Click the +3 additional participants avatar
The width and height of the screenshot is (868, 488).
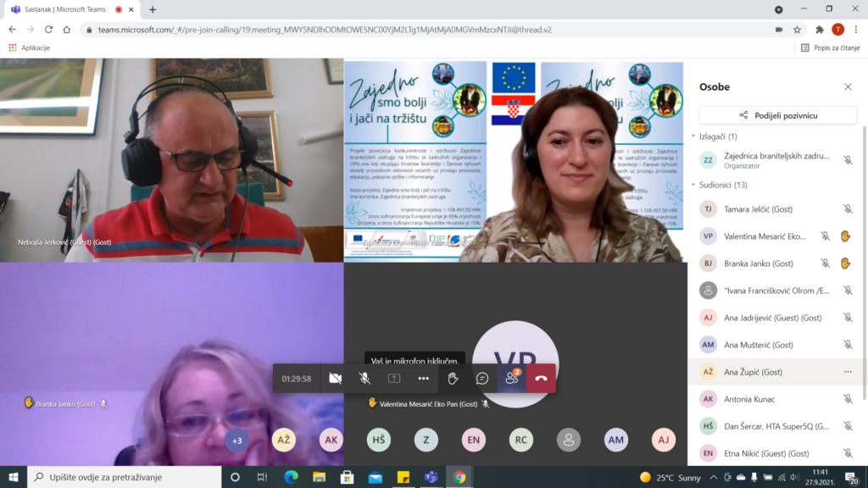click(x=236, y=440)
